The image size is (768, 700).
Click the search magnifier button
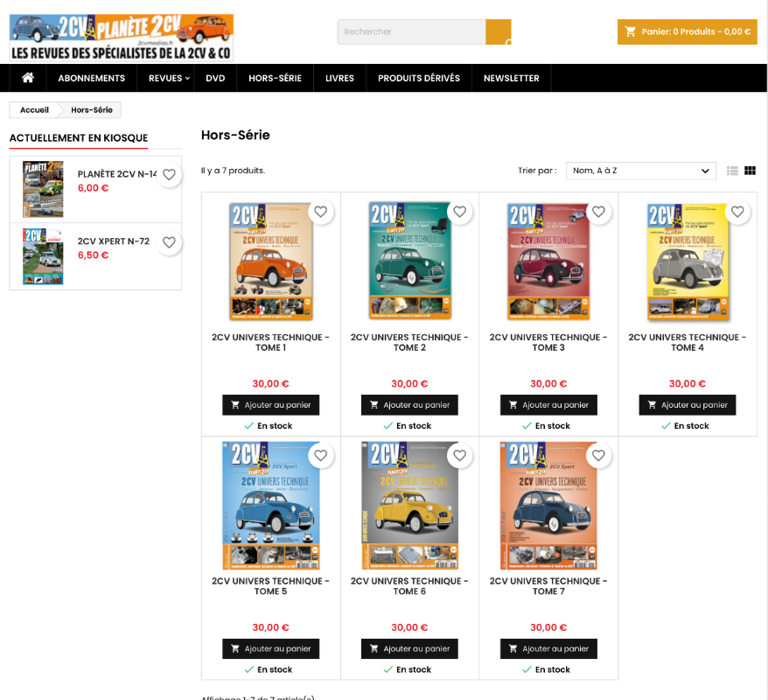(x=499, y=32)
